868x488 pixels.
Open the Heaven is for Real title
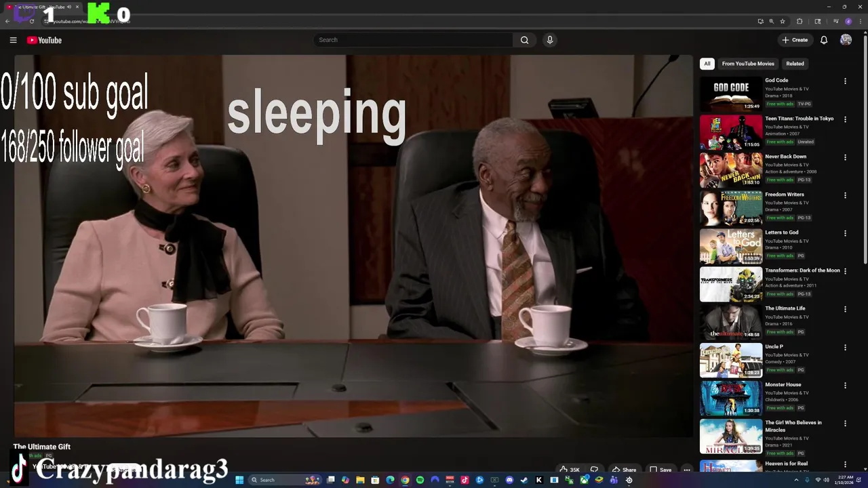pos(785,464)
